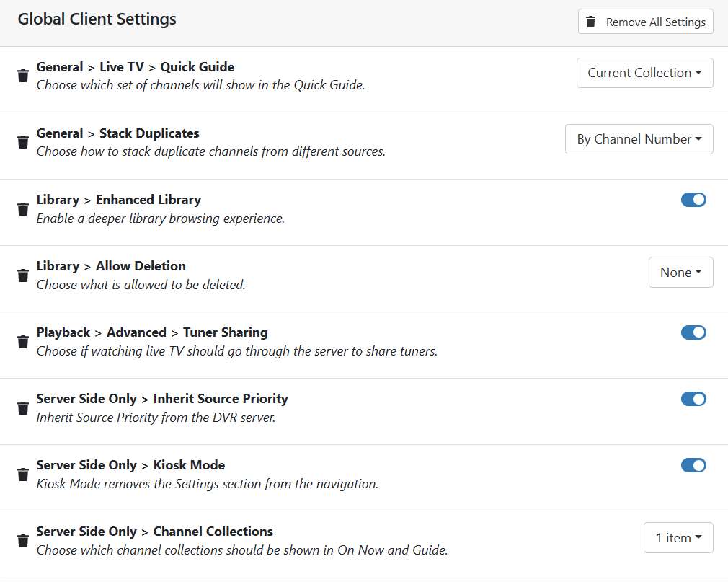Switch off the Kiosk Mode toggle

click(693, 465)
